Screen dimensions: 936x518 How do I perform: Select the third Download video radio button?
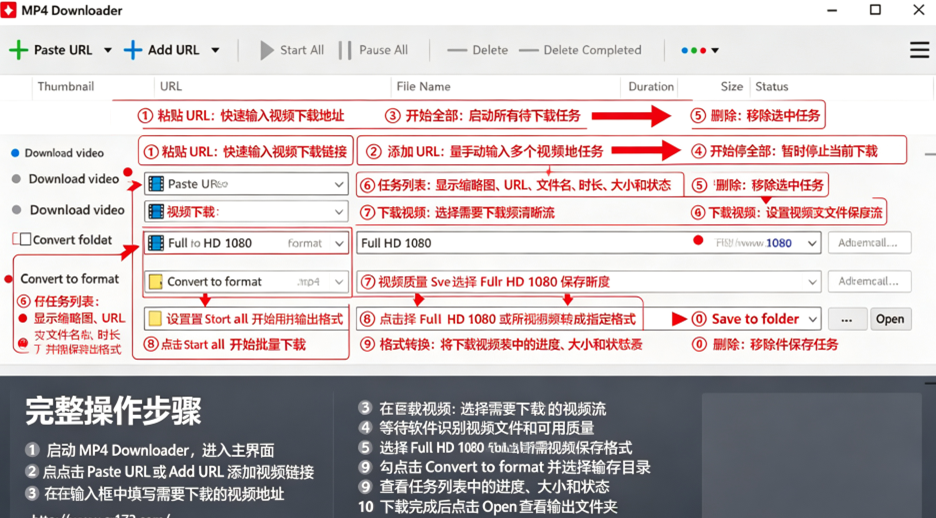[x=17, y=210]
